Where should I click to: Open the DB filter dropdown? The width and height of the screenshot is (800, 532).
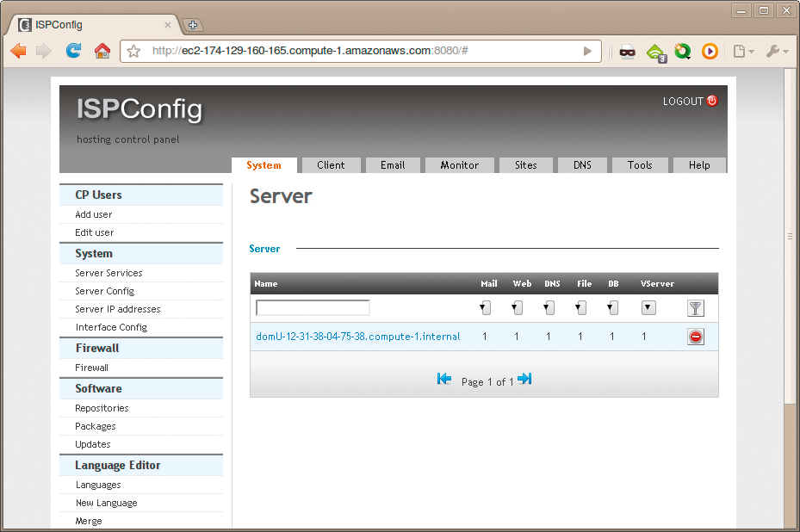tap(612, 308)
